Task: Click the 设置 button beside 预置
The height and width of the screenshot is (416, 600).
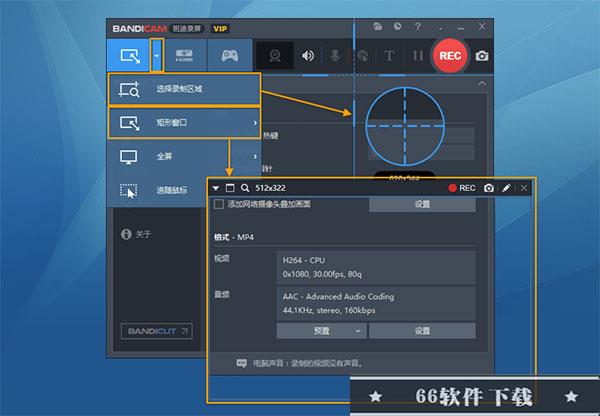Action: tap(422, 331)
